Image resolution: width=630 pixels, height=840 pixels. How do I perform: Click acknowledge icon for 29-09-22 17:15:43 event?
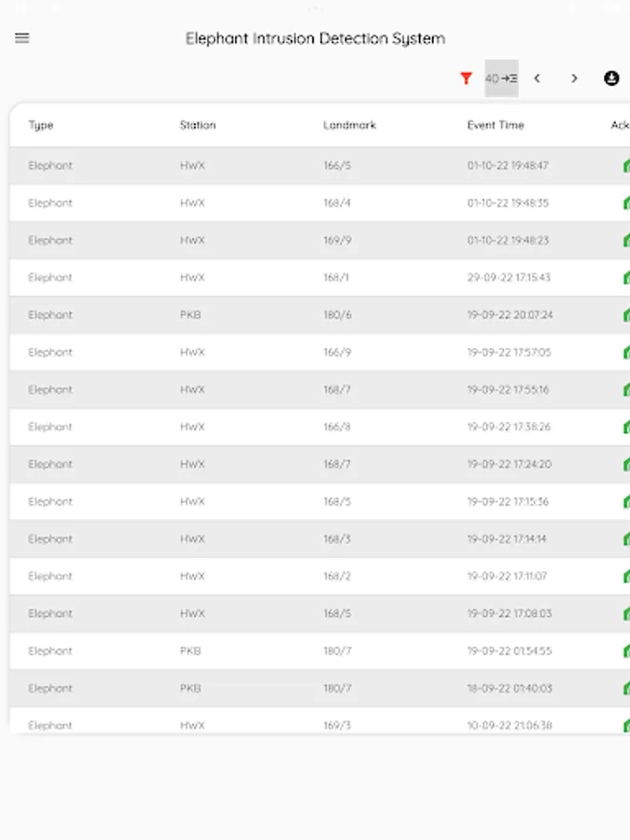625,278
